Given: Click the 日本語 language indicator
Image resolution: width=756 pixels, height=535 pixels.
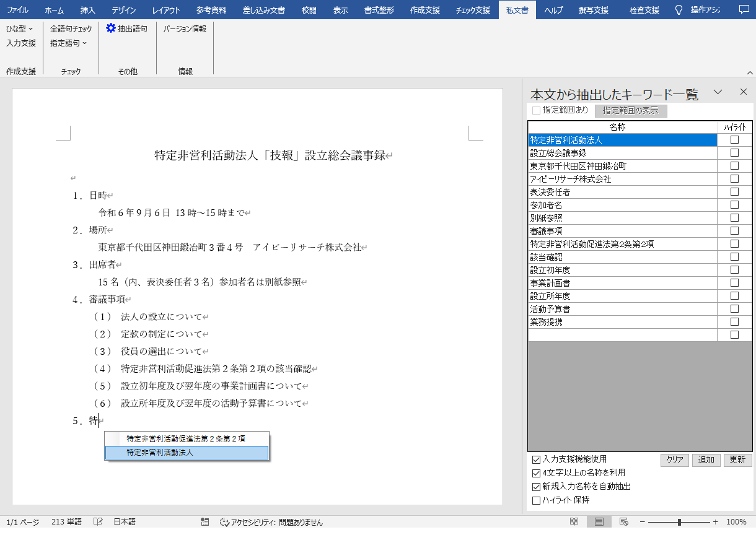Looking at the screenshot, I should [x=125, y=522].
